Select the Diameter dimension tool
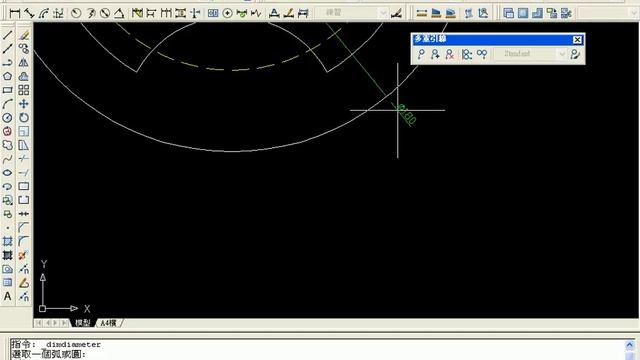Viewport: 640px width, 360px height. click(x=105, y=13)
